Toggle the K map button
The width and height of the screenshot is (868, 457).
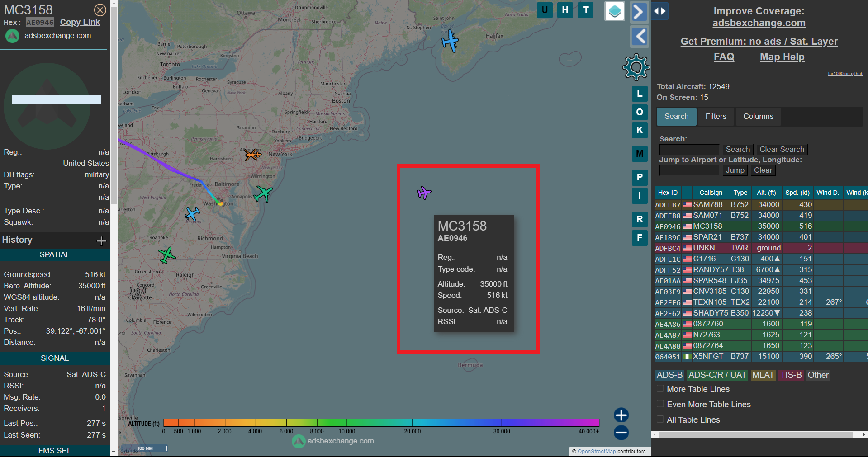[640, 130]
